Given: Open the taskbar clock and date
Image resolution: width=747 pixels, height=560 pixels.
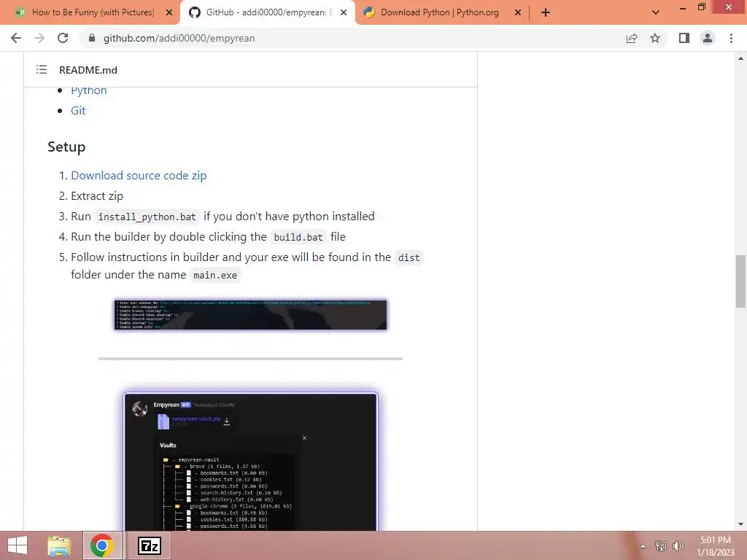Looking at the screenshot, I should click(716, 546).
